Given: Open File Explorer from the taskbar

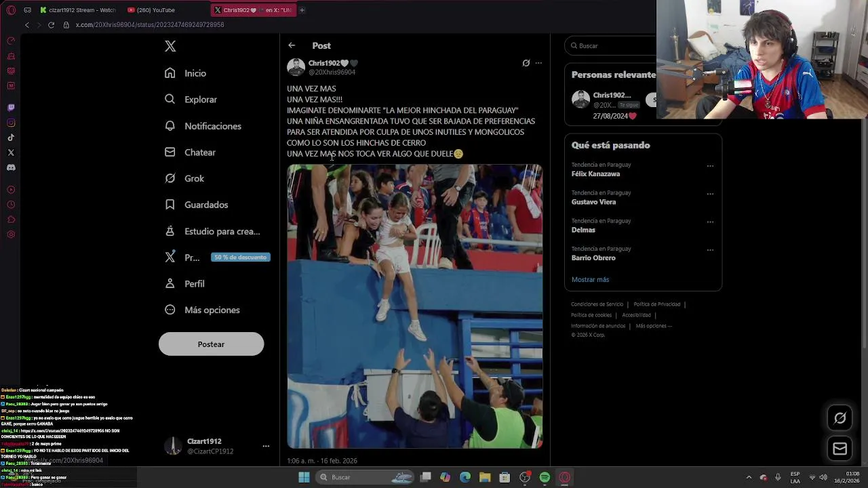Looking at the screenshot, I should [485, 477].
